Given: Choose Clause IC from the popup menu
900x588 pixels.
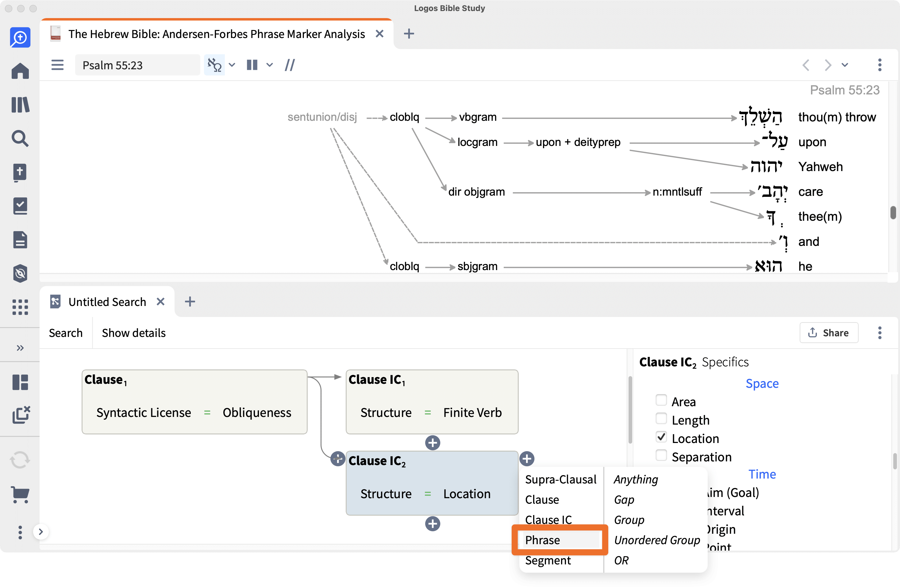Looking at the screenshot, I should point(548,520).
